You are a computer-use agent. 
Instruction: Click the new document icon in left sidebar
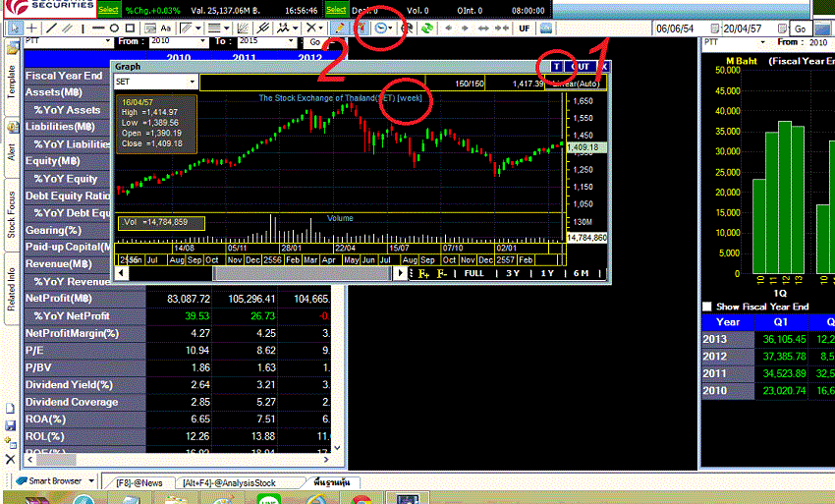(10, 409)
